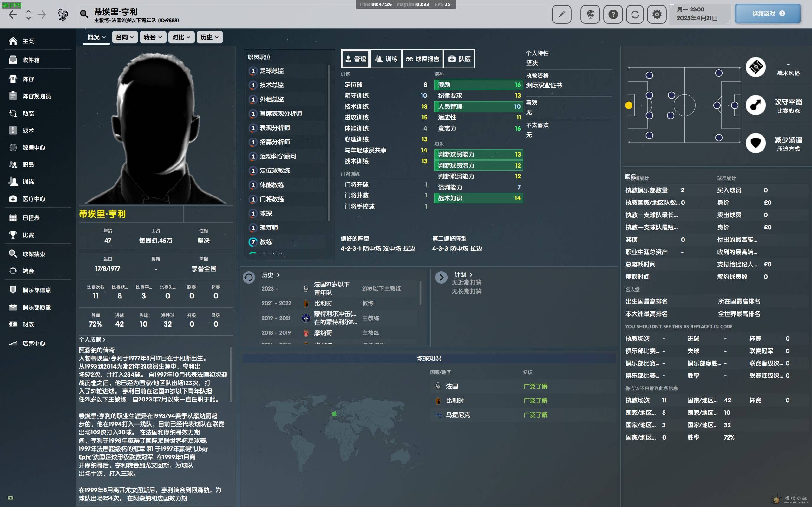Viewport: 812px width, 507px height.
Task: Click the back arrow navigation button
Action: (13, 15)
